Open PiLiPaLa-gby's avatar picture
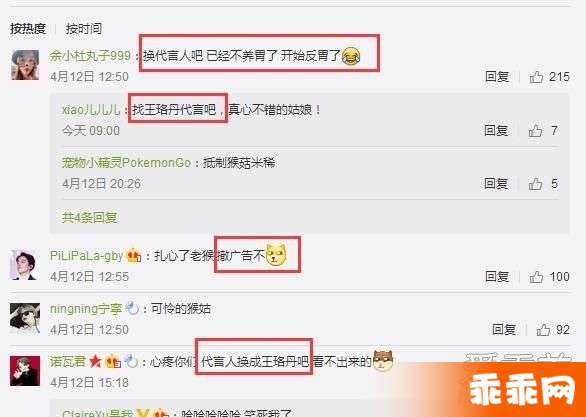 (x=25, y=265)
